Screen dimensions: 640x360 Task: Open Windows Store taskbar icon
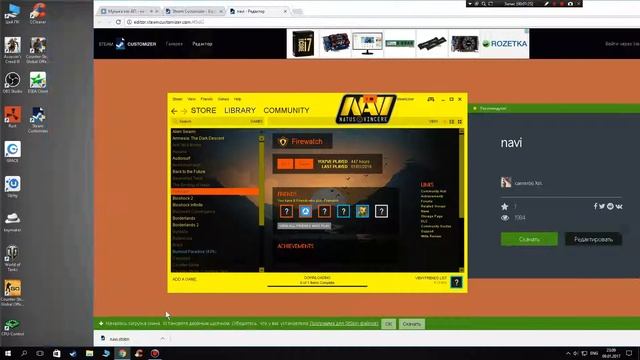[x=56, y=353]
